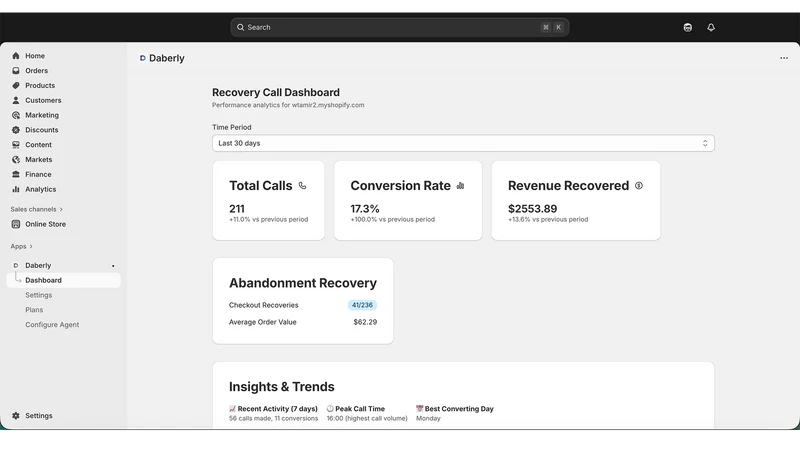Click the 41/236 checkout recoveries badge
The image size is (800, 450).
[362, 305]
